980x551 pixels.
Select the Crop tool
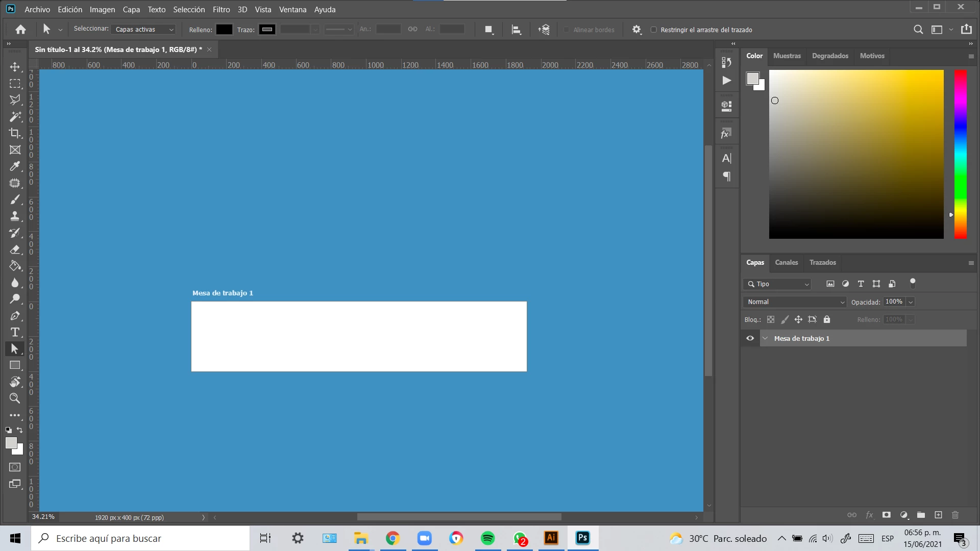(x=15, y=133)
